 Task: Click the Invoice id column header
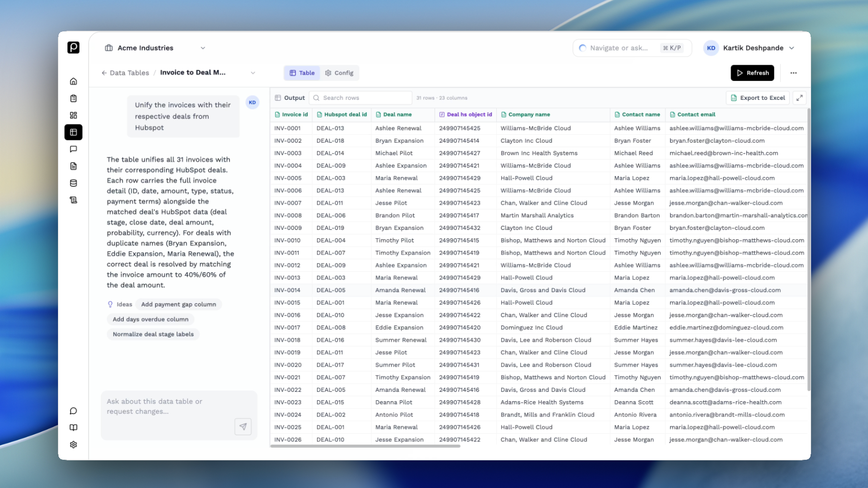point(291,114)
